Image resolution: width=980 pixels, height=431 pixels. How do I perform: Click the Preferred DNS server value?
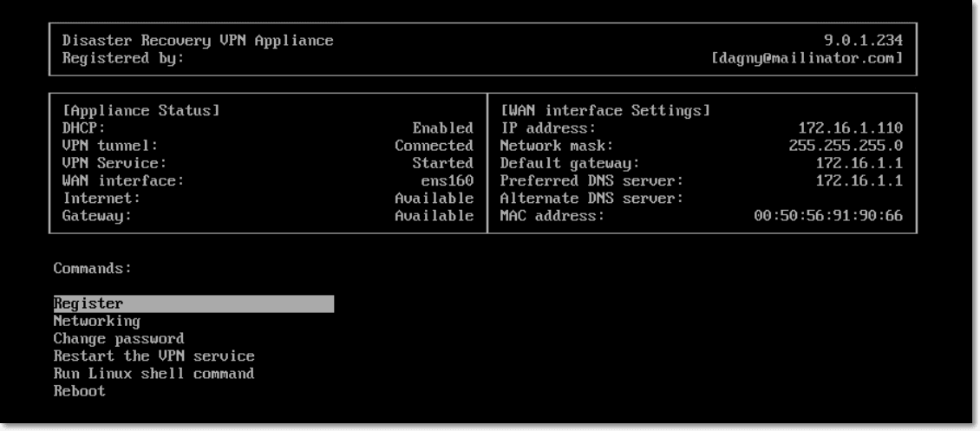tap(859, 180)
